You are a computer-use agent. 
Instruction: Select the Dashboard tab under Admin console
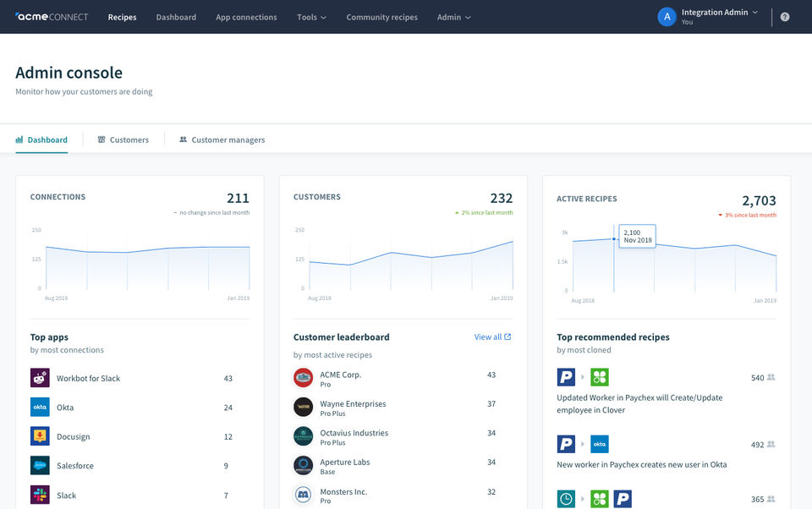(x=41, y=140)
